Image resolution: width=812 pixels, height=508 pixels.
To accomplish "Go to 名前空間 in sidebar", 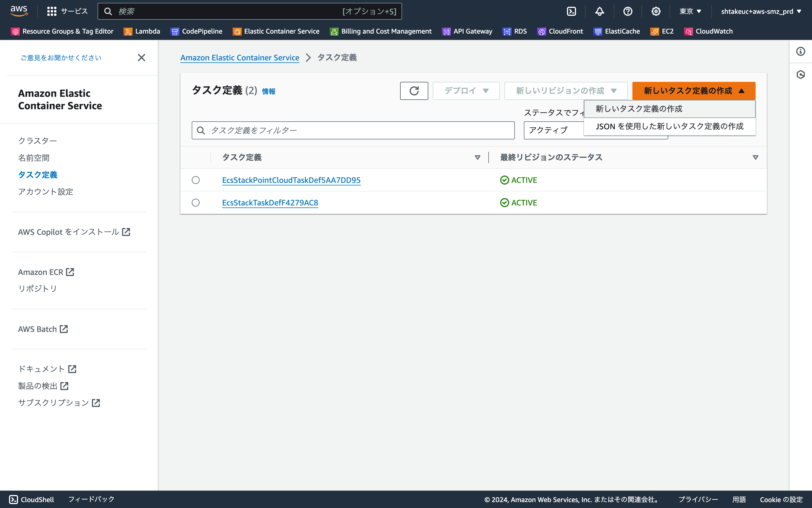I will [x=34, y=157].
